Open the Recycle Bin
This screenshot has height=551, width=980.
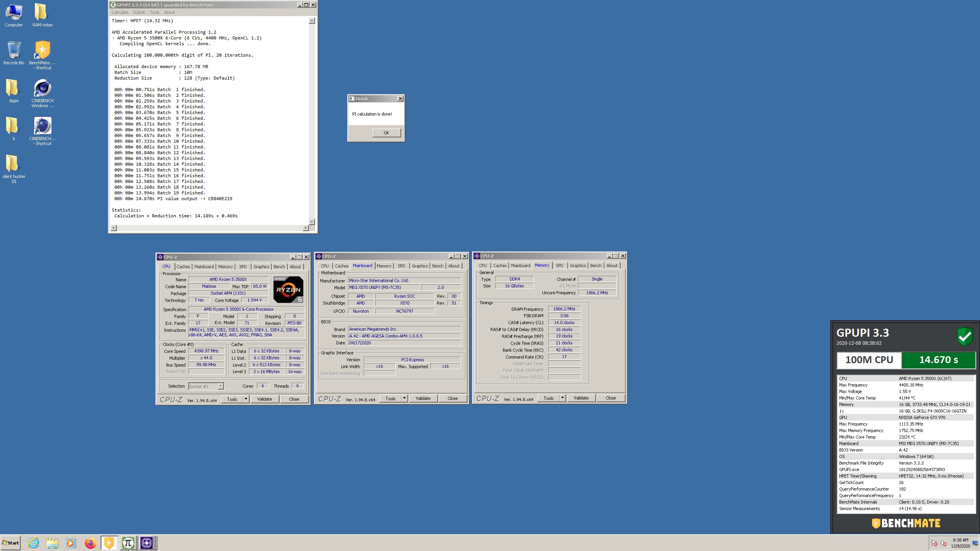point(14,53)
